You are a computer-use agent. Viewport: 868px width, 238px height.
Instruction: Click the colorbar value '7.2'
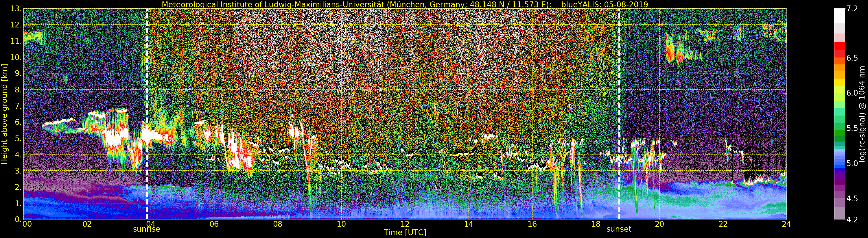[852, 9]
